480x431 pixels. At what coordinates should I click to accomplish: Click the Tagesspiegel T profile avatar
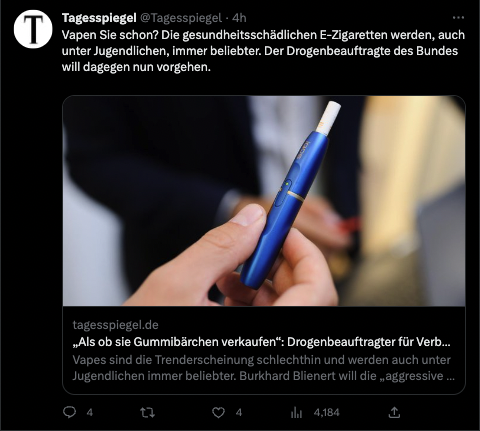[x=33, y=29]
